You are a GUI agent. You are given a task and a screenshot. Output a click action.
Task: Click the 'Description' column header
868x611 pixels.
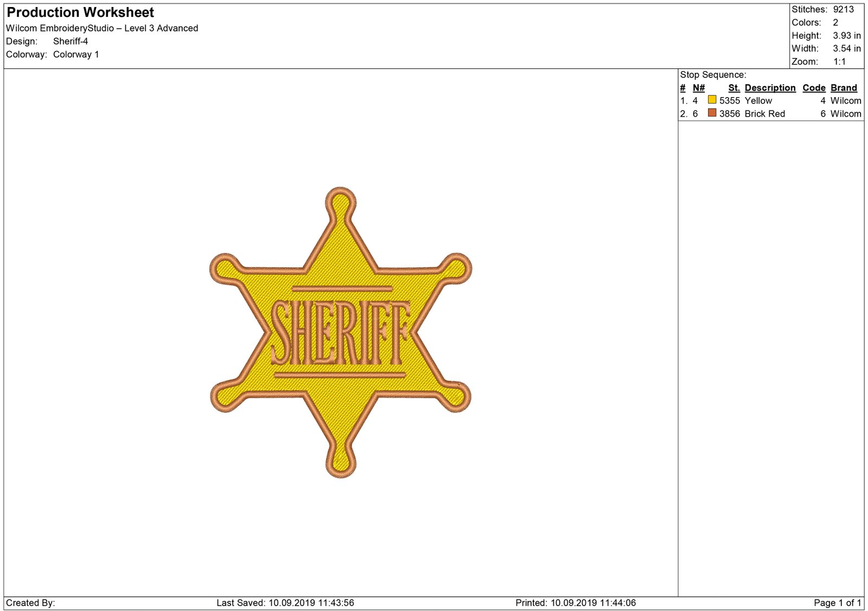point(770,88)
